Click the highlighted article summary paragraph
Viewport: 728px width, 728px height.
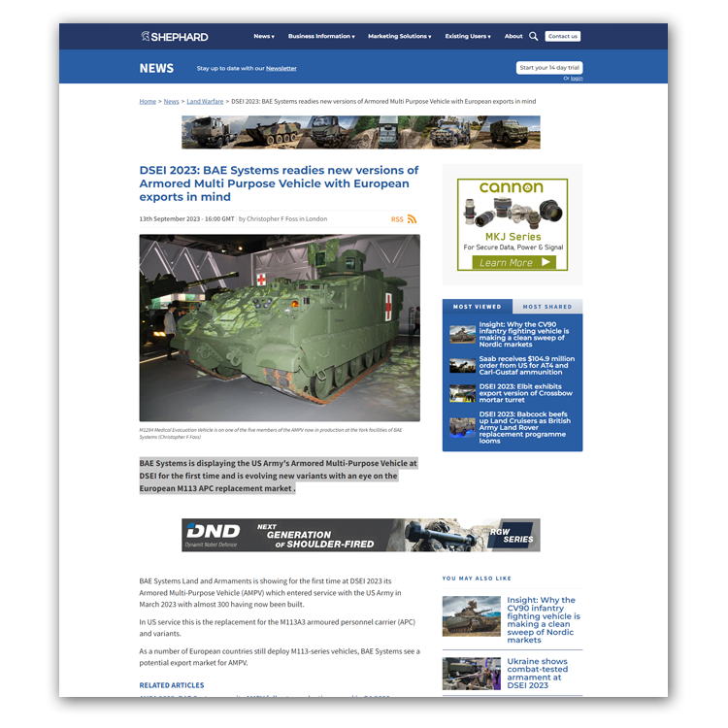pos(279,476)
